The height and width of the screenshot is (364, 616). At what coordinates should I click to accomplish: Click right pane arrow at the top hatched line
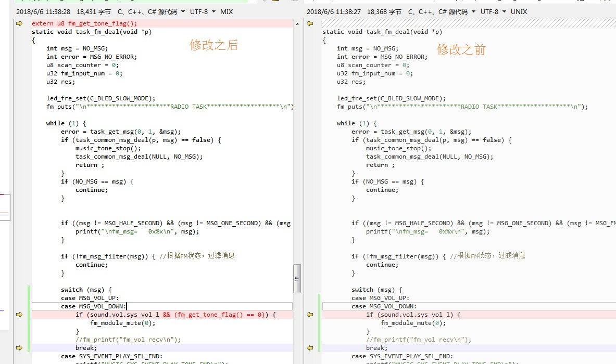click(310, 23)
